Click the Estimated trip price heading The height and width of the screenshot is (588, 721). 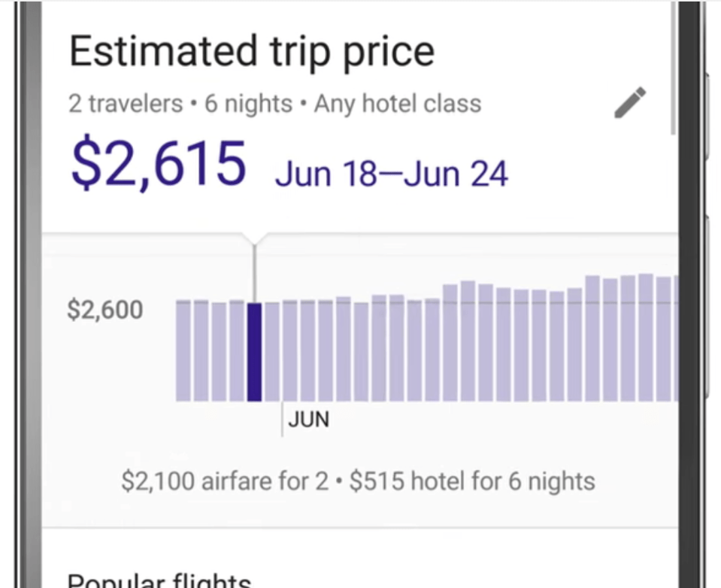pos(252,52)
